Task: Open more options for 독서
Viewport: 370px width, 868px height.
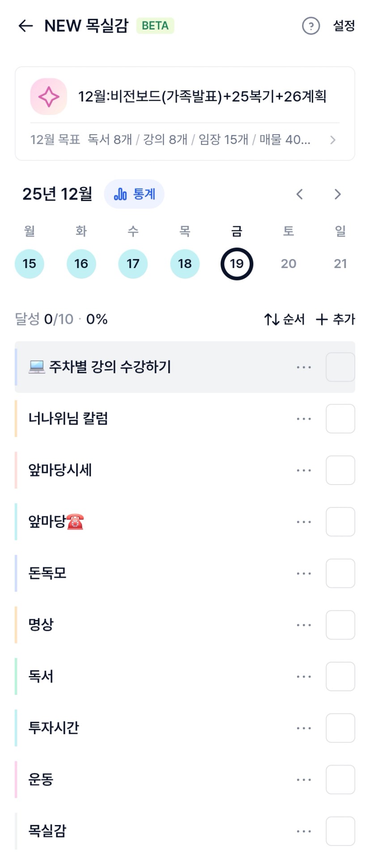Action: tap(304, 677)
